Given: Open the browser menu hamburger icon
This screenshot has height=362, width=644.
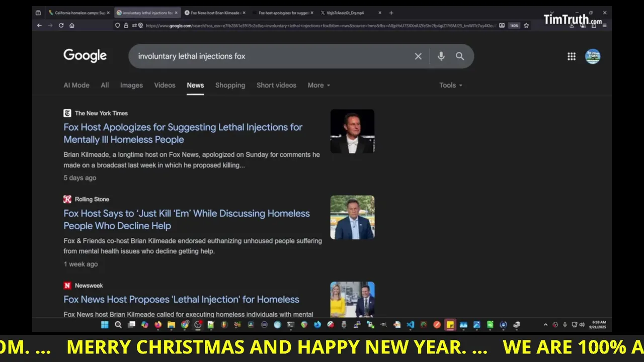Looking at the screenshot, I should pyautogui.click(x=604, y=26).
